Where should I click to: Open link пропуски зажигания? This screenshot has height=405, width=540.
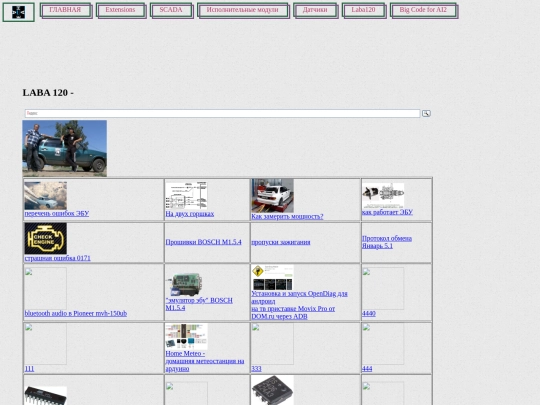281,242
